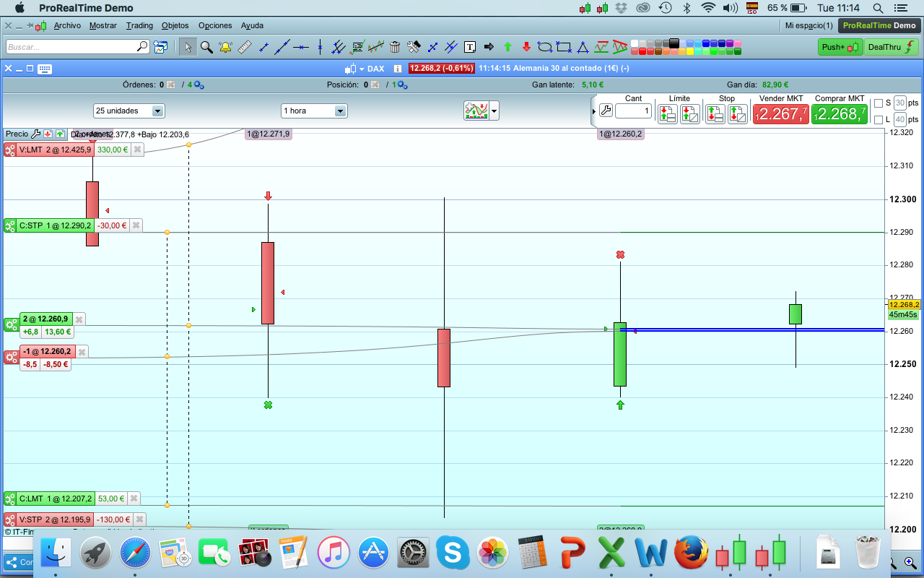Select the hammer and wrench settings tool
This screenshot has height=578, width=924.
click(414, 47)
